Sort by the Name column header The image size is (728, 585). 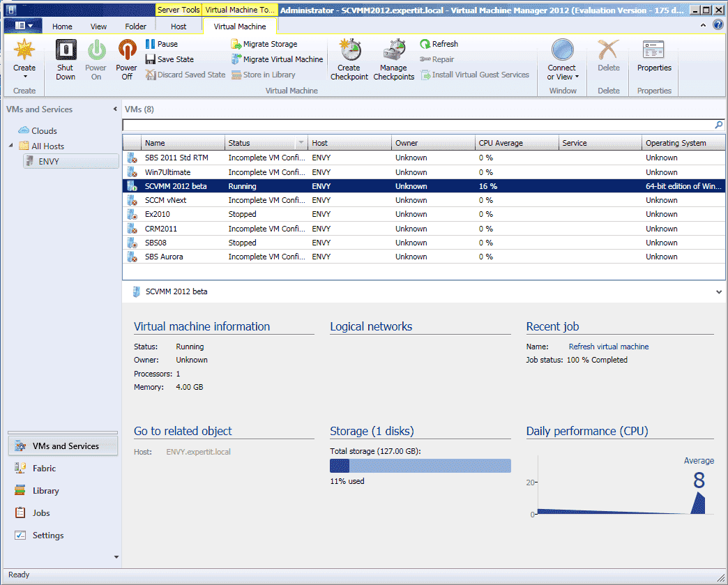coord(183,143)
